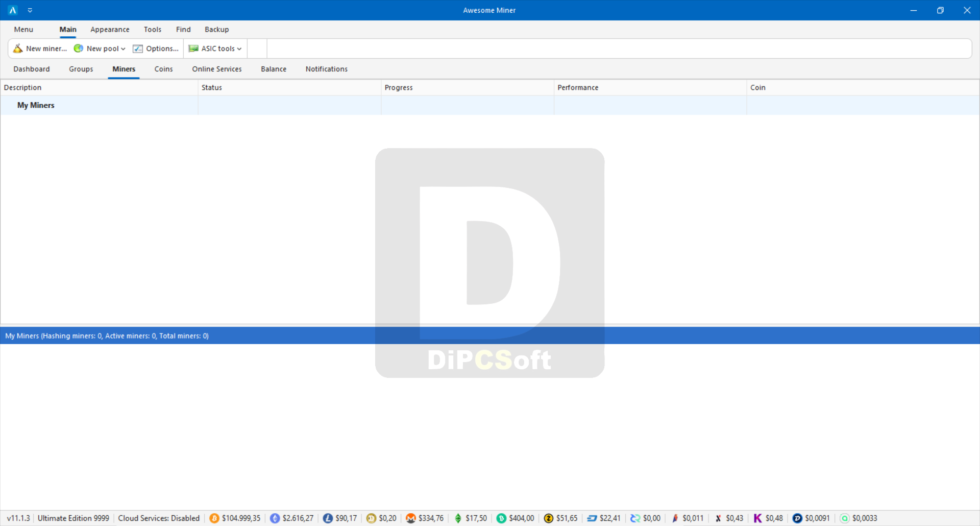Click Cloud Services: Disabled status
Screen dimensions: 980x526
[x=159, y=518]
